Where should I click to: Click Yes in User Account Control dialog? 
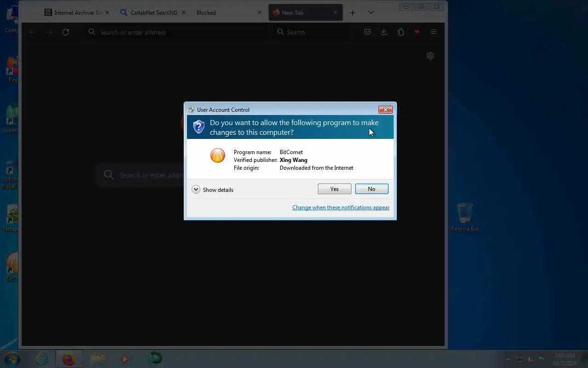pos(334,189)
